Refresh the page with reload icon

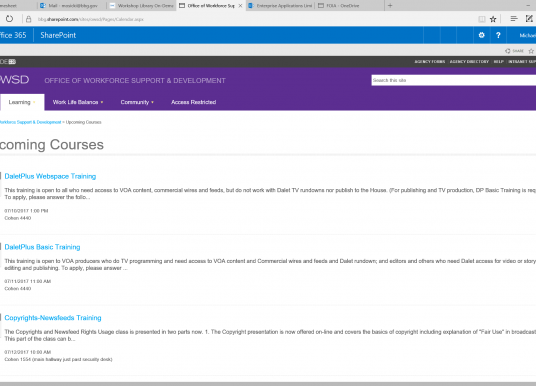click(x=9, y=19)
